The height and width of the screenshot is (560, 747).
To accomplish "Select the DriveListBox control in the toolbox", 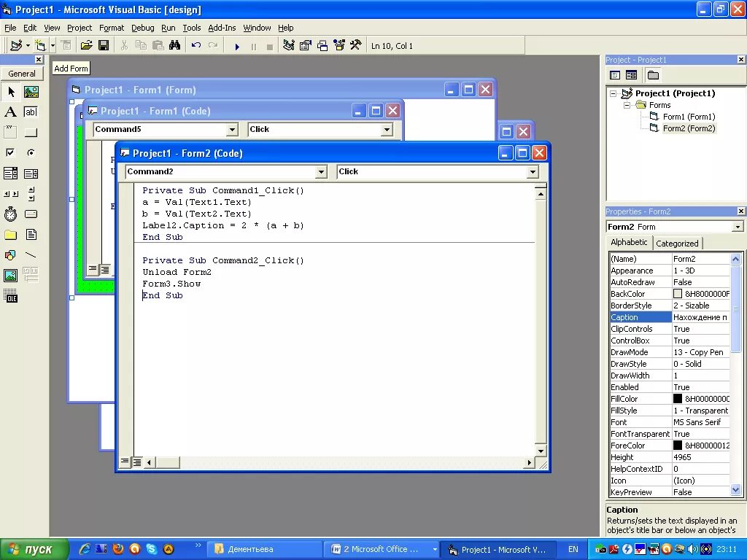I will click(31, 214).
